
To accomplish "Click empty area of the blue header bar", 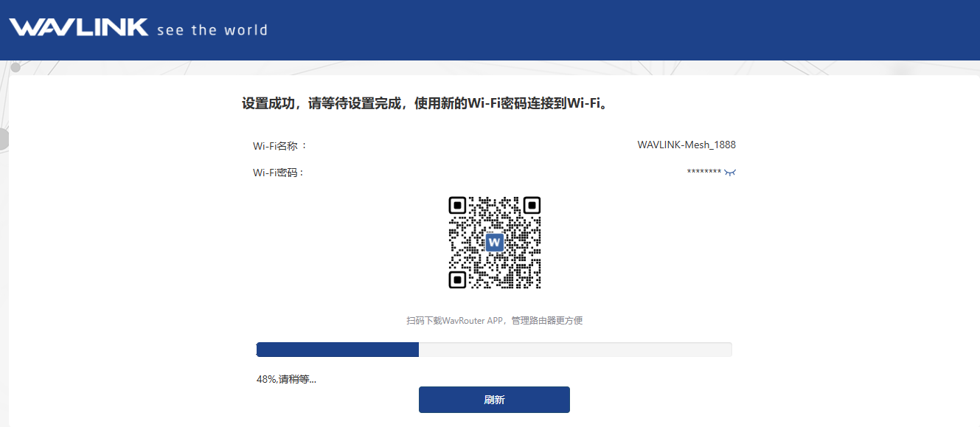I will (x=590, y=29).
